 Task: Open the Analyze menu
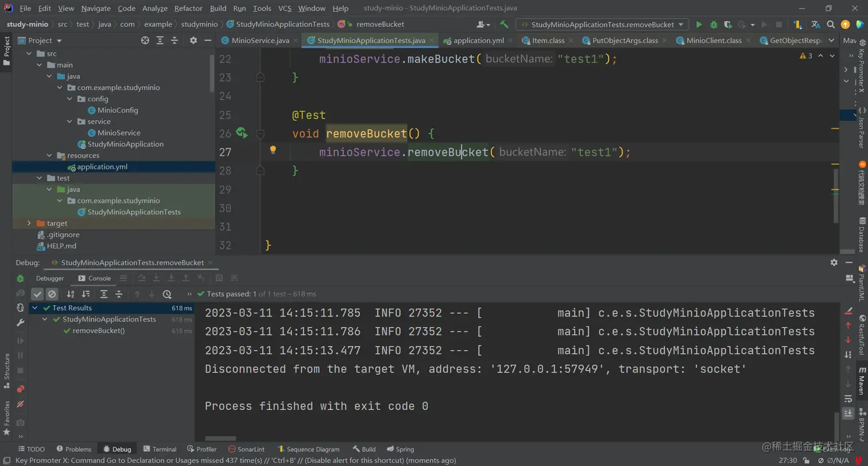tap(154, 8)
